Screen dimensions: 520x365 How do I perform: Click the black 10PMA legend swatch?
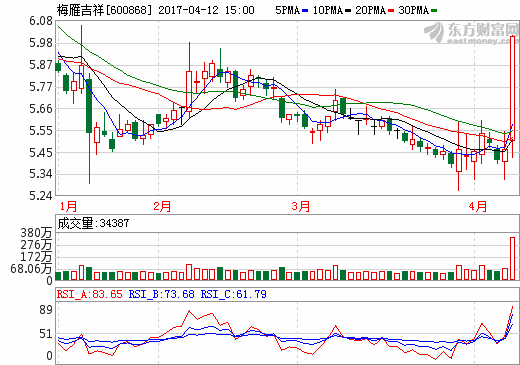pos(348,11)
